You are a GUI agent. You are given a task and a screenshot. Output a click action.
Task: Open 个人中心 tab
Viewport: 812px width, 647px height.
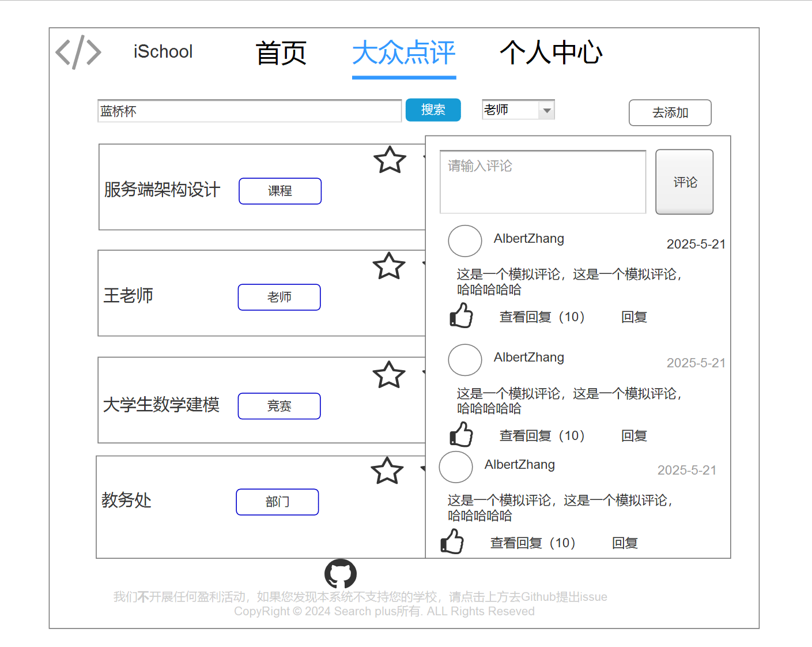coord(551,53)
